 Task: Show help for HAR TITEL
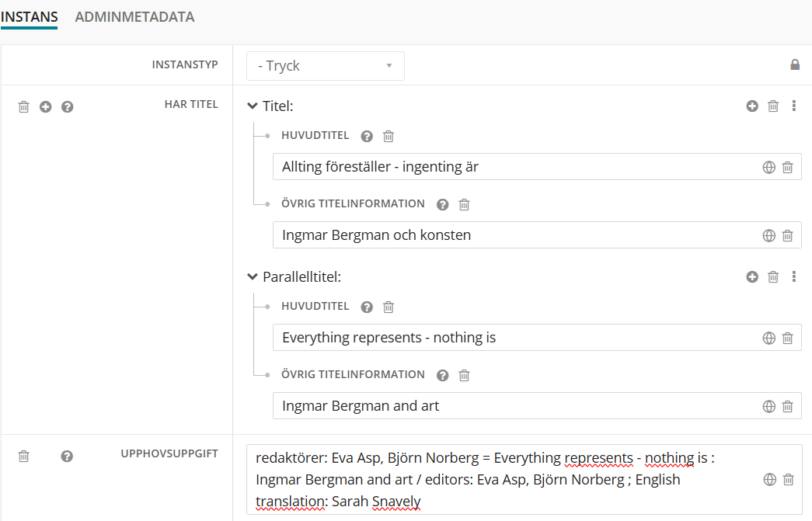pyautogui.click(x=68, y=107)
